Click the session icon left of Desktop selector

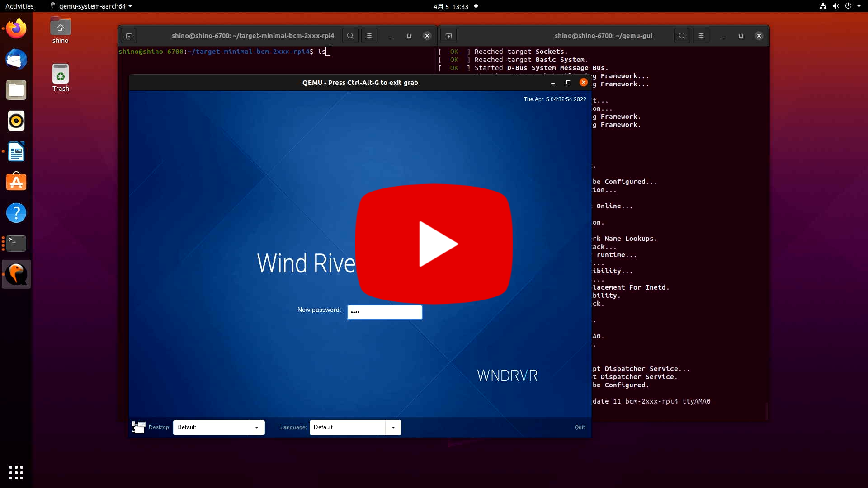click(139, 427)
